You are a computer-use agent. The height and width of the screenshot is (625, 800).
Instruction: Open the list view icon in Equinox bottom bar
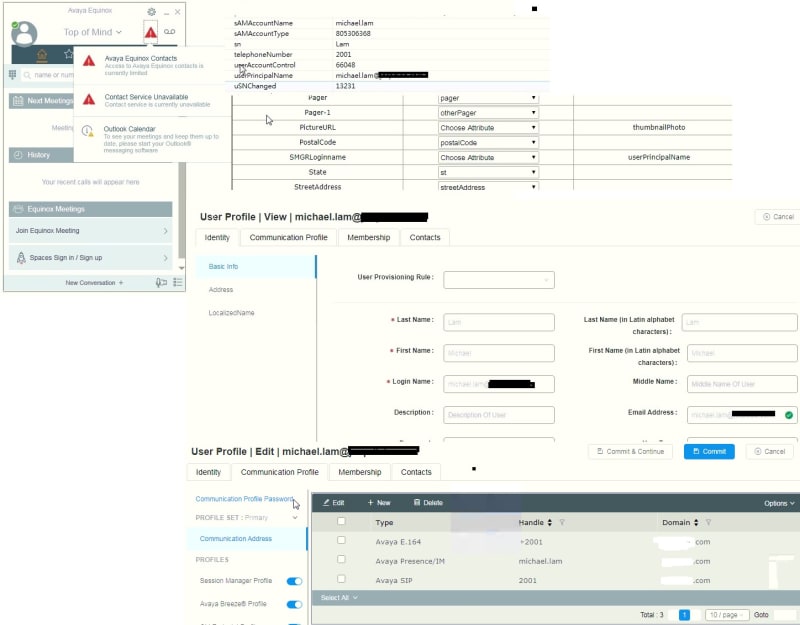point(178,282)
